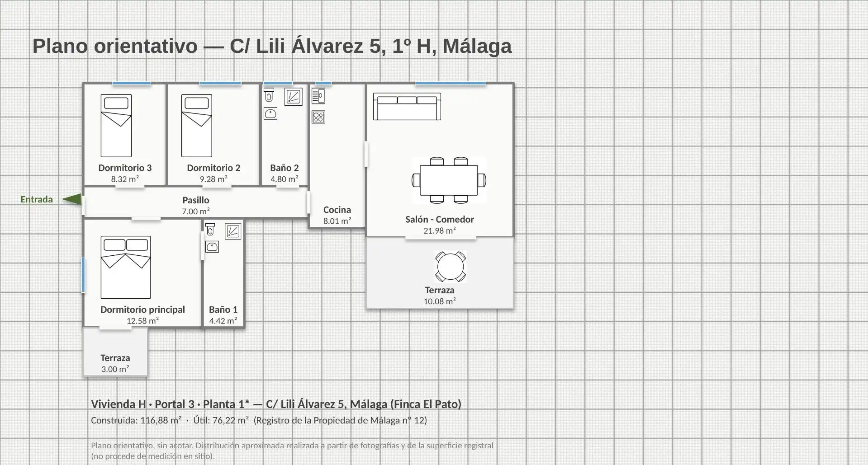The width and height of the screenshot is (868, 465).
Task: Click the shower tray in Baño 2
Action: (294, 97)
